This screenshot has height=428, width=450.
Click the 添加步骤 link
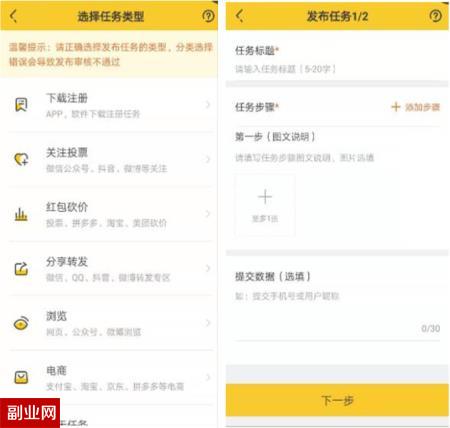pos(415,107)
